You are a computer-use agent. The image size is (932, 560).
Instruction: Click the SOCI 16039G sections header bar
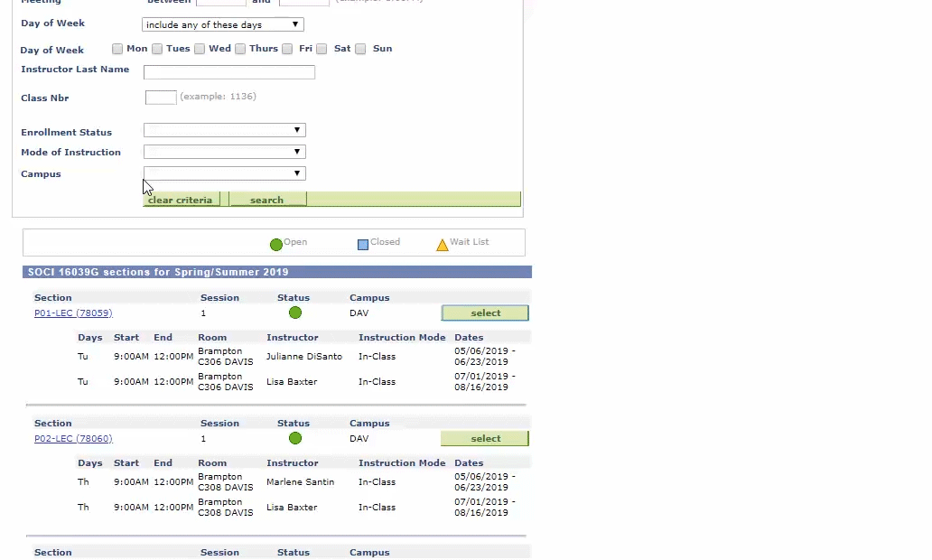[277, 272]
